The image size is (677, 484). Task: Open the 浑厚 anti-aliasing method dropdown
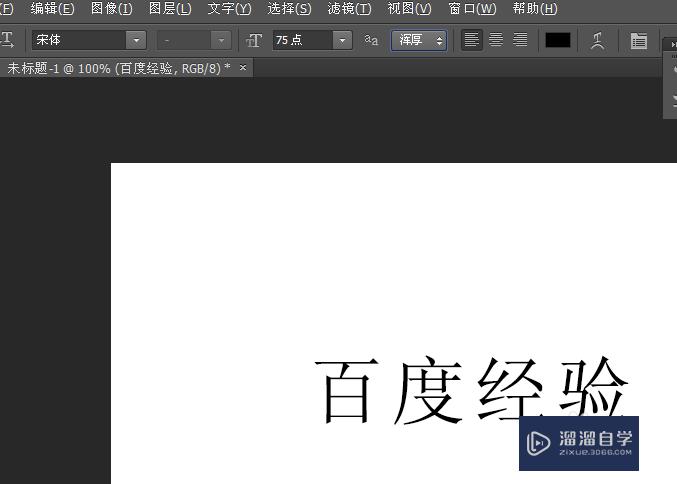click(x=419, y=41)
